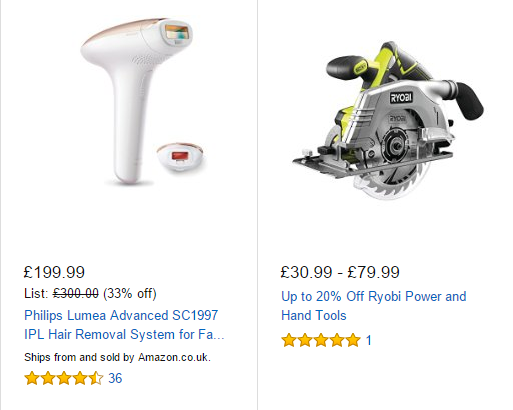Click the £30.99 - £79.99 price range
Image resolution: width=513 pixels, height=410 pixels.
(340, 272)
